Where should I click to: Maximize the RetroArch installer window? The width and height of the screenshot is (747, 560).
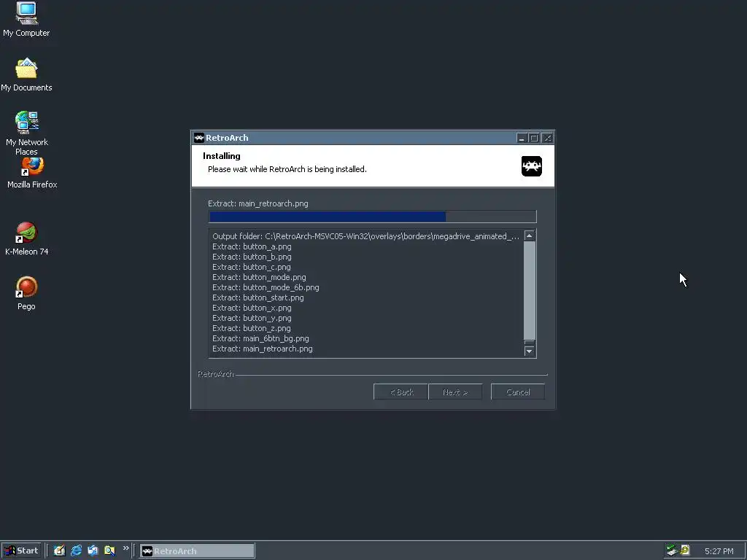coord(534,138)
